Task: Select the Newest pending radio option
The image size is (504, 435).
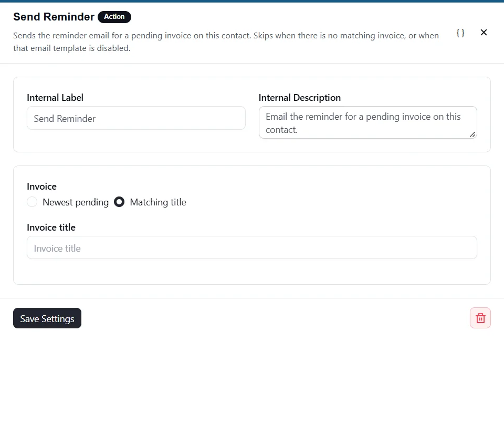Action: tap(32, 202)
